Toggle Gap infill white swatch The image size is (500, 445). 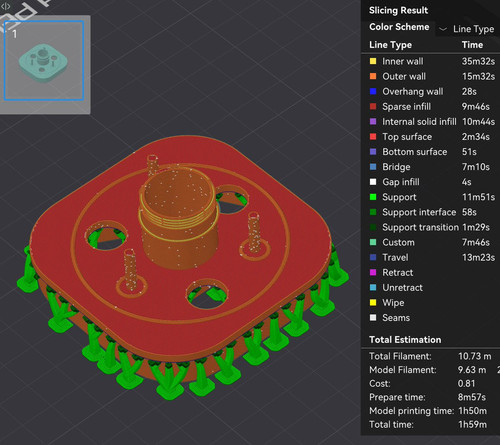pyautogui.click(x=373, y=182)
